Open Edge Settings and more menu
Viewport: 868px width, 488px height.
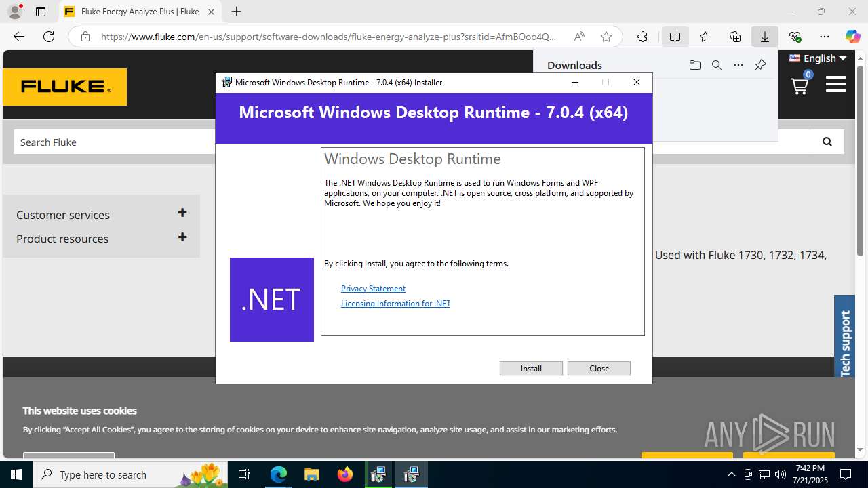coord(825,37)
